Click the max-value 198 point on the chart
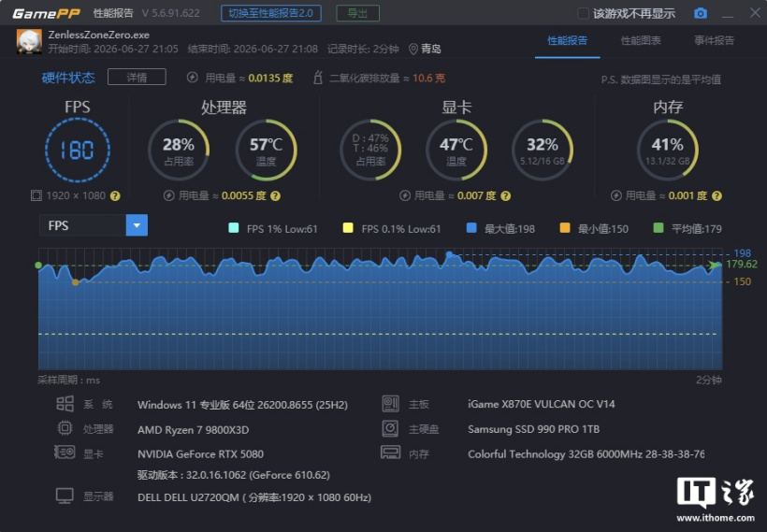 pos(449,254)
